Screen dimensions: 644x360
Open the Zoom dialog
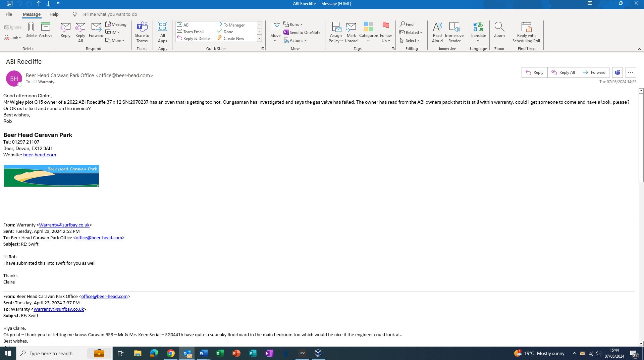[499, 30]
